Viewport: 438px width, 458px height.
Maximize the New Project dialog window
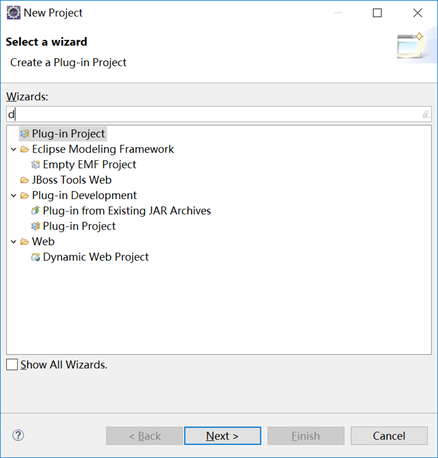click(x=377, y=13)
